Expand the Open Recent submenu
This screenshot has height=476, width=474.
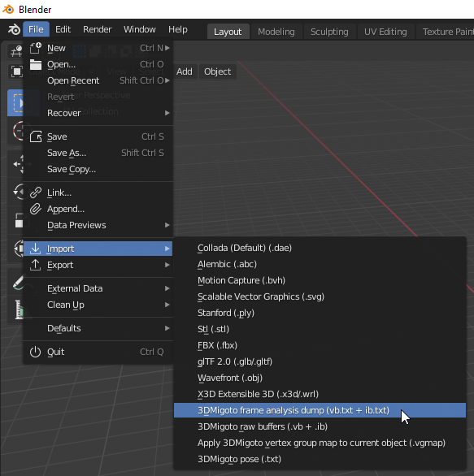[x=167, y=80]
